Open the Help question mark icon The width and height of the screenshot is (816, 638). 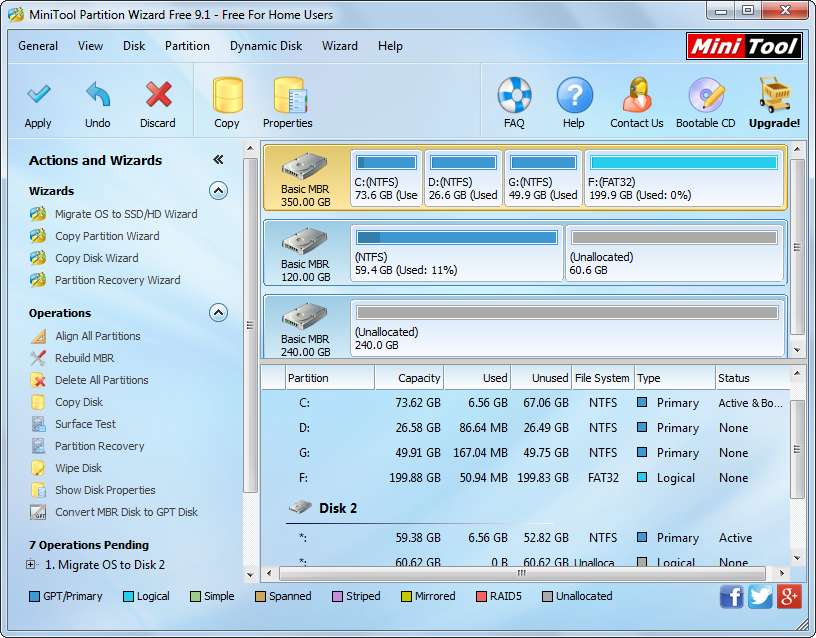tap(574, 95)
